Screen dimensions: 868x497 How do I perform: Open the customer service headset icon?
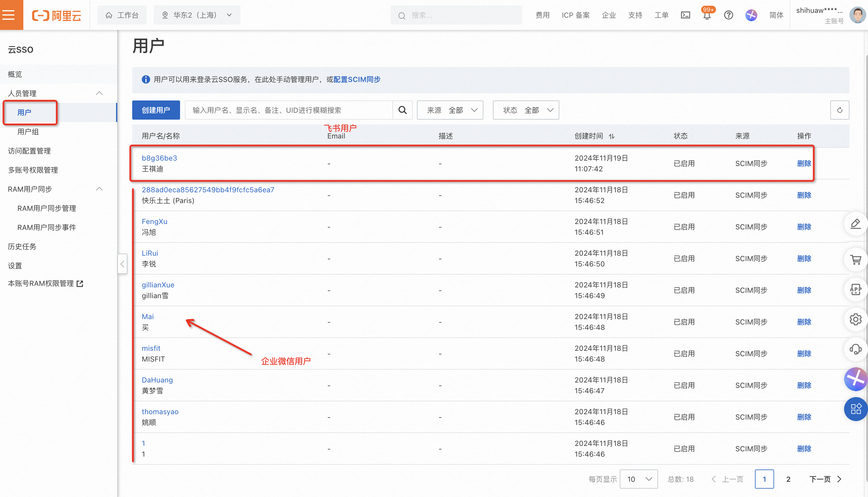pyautogui.click(x=855, y=349)
